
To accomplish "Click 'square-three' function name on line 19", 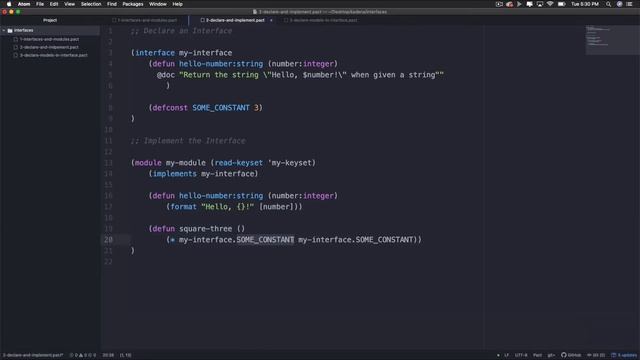I will pyautogui.click(x=206, y=229).
